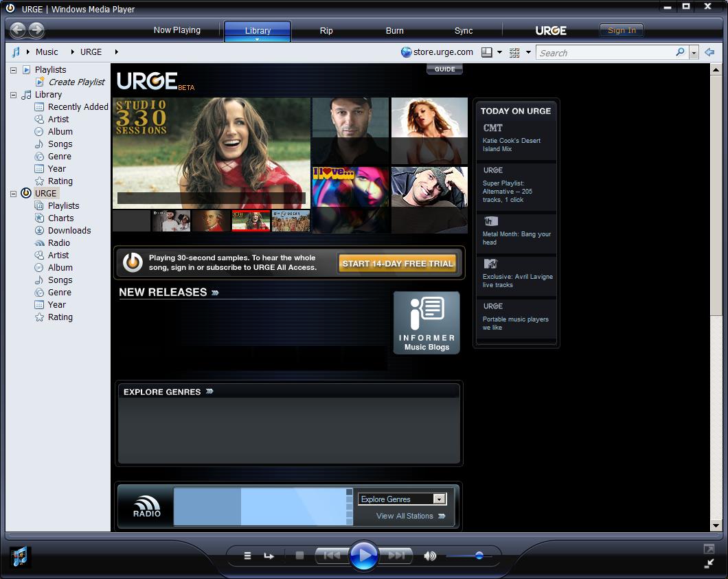Click the music note category icon in breadcrumb
This screenshot has height=579, width=728.
(16, 52)
